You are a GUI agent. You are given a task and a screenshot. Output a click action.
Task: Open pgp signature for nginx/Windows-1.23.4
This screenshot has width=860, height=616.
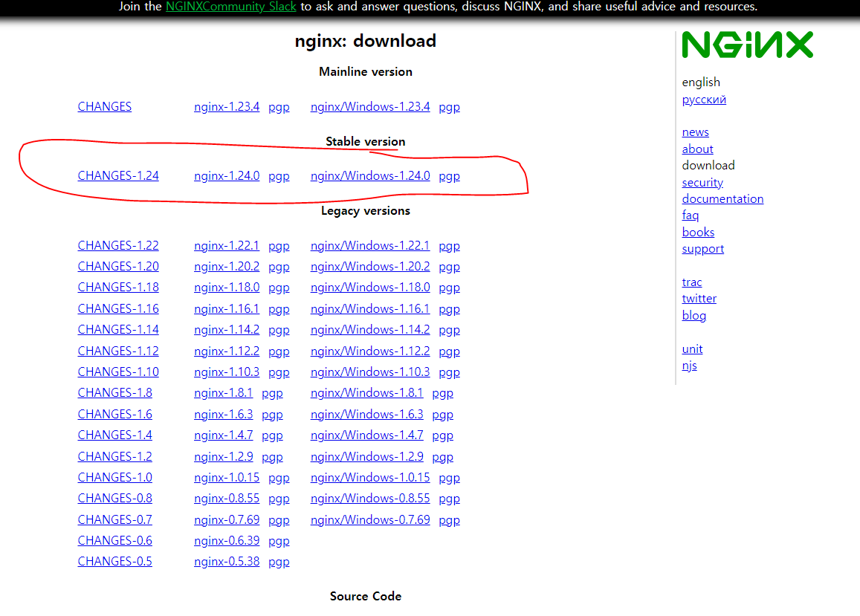tap(449, 107)
